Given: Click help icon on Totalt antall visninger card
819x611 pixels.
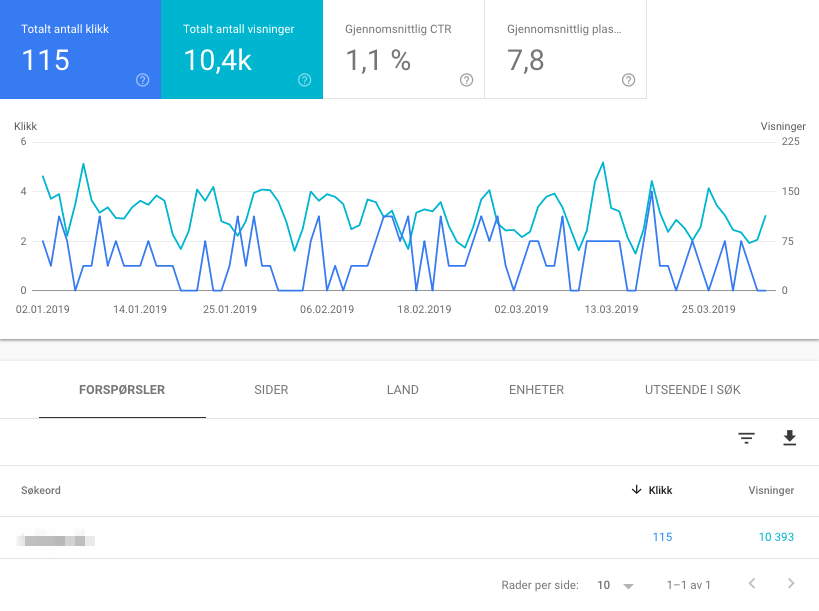Looking at the screenshot, I should pyautogui.click(x=305, y=80).
